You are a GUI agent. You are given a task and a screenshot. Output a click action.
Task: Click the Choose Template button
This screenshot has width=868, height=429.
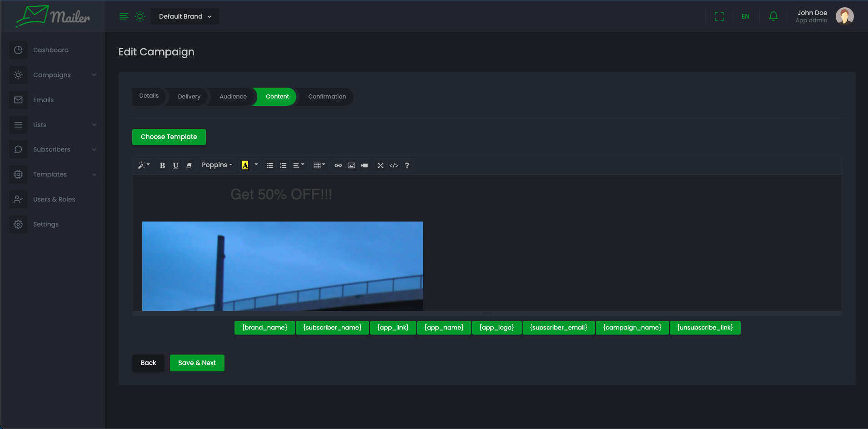click(169, 137)
